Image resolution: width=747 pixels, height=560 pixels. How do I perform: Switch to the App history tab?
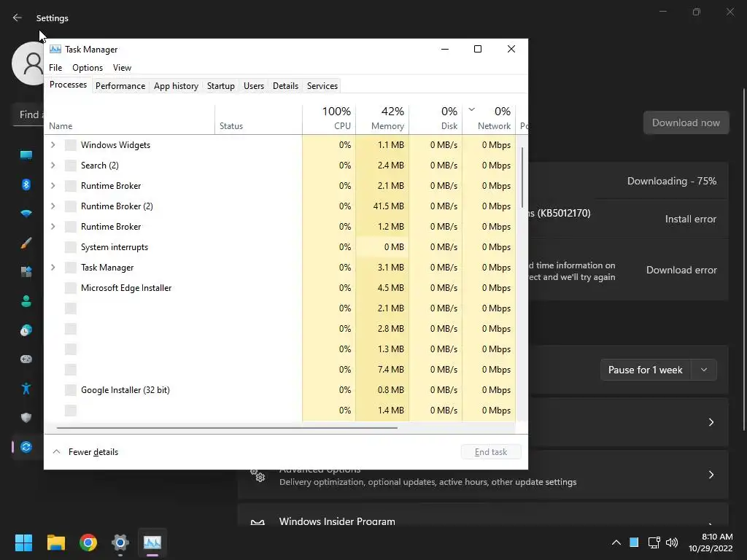pyautogui.click(x=176, y=86)
